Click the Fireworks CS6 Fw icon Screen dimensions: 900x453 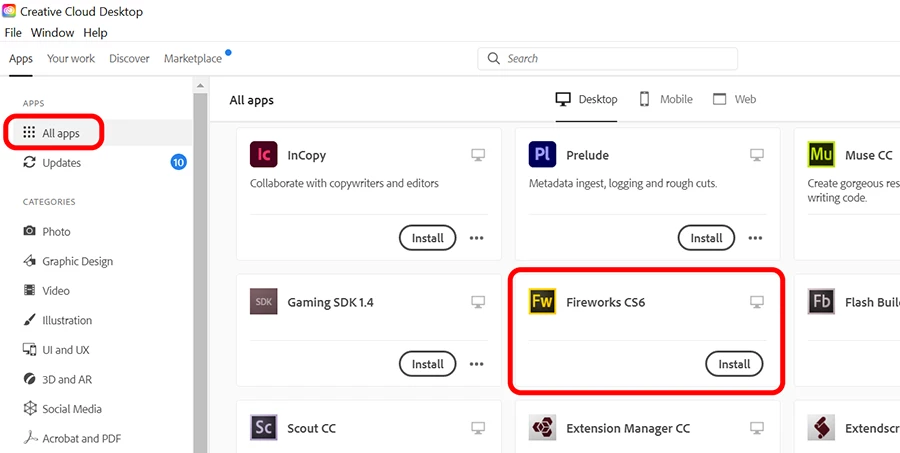[x=542, y=301]
